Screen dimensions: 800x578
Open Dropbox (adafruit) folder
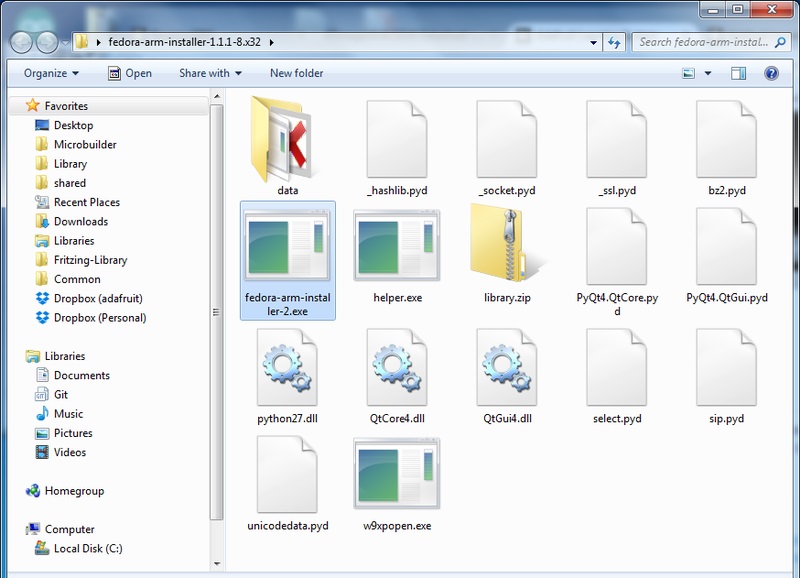tap(98, 298)
